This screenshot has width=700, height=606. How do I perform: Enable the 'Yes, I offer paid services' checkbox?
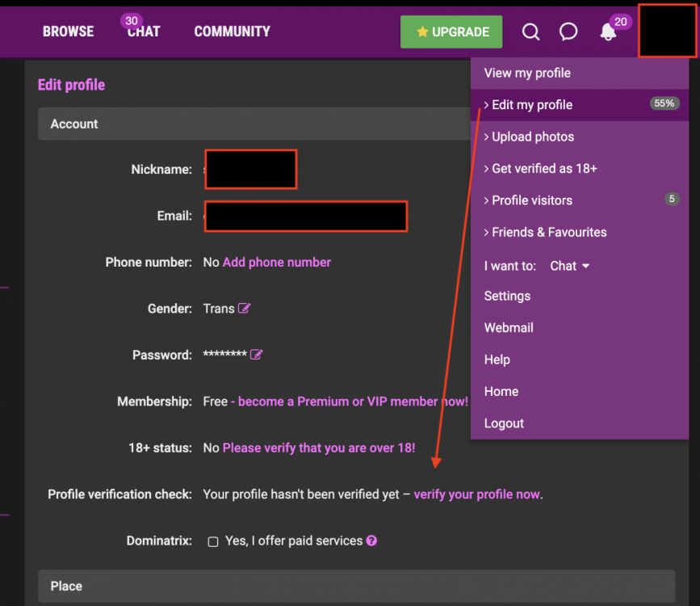(212, 541)
